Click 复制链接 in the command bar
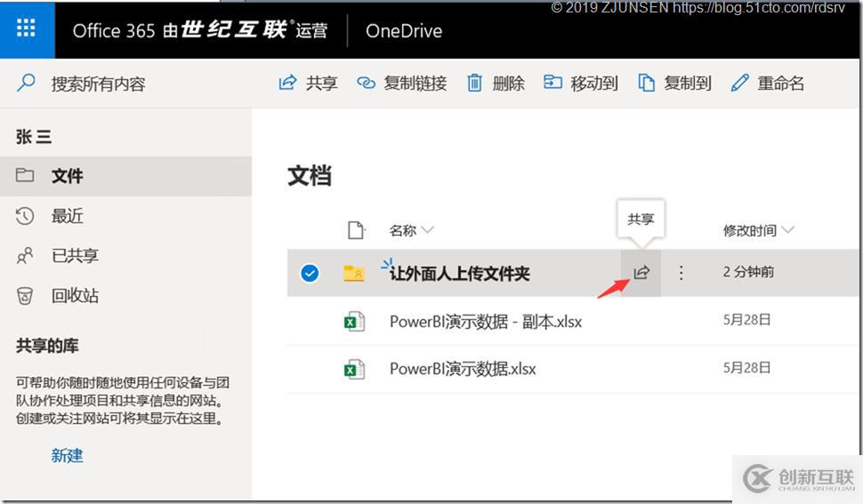Viewport: 863px width, 504px height. click(402, 84)
